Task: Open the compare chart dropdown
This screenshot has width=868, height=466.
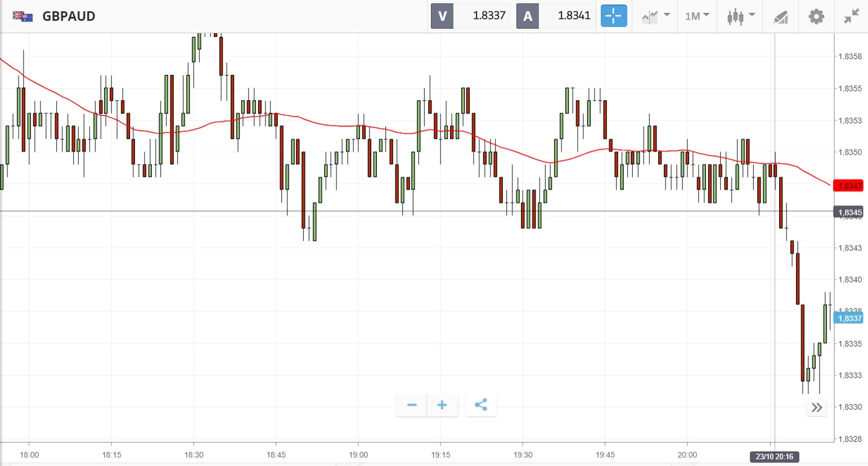Action: pos(655,16)
